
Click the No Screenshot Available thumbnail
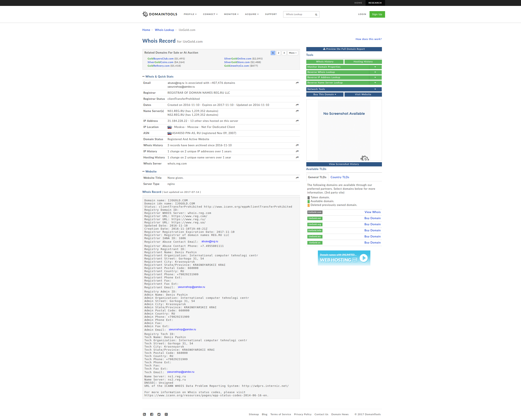point(344,130)
